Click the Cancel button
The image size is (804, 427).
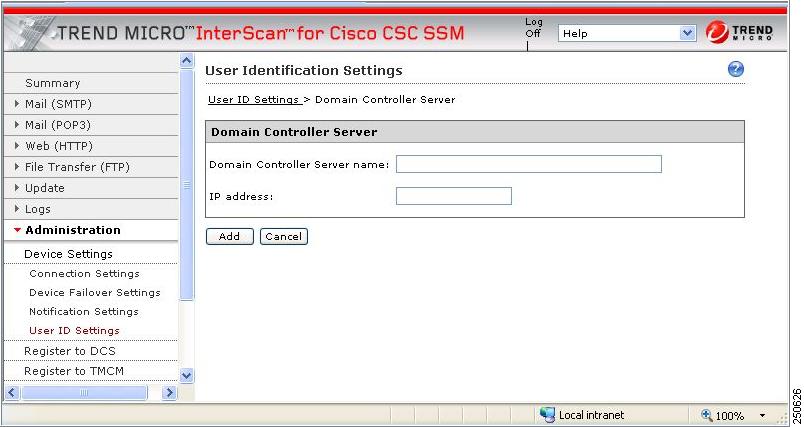coord(284,236)
